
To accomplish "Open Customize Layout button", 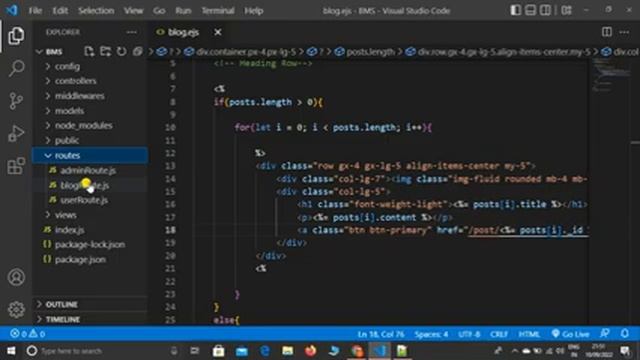I will tap(566, 10).
